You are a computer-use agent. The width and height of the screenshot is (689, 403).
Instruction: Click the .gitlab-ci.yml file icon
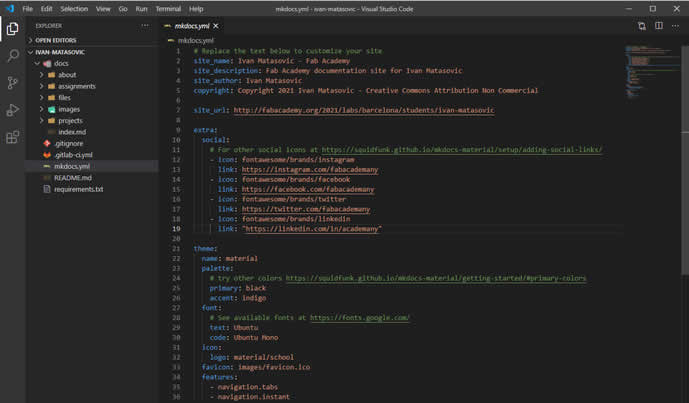pyautogui.click(x=47, y=155)
